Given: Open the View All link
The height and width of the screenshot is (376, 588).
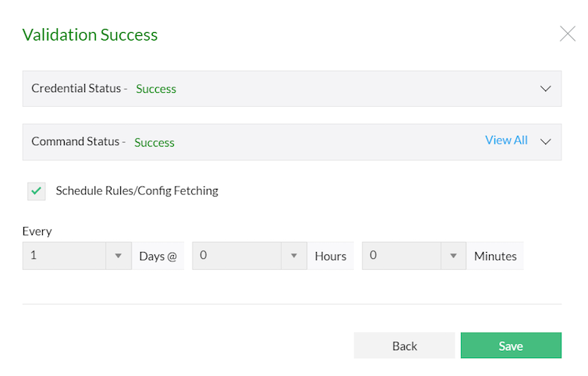Looking at the screenshot, I should 506,140.
